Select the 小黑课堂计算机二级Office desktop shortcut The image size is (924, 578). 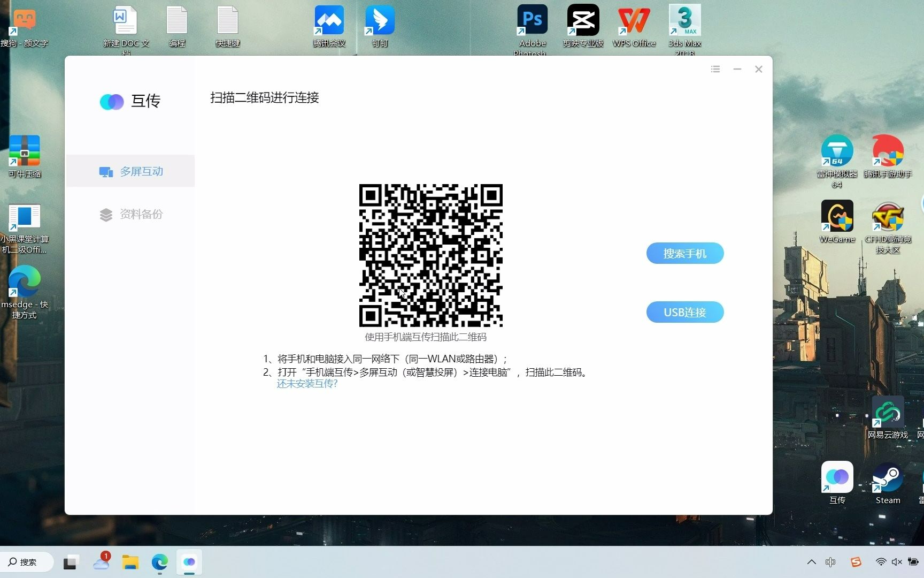[24, 229]
